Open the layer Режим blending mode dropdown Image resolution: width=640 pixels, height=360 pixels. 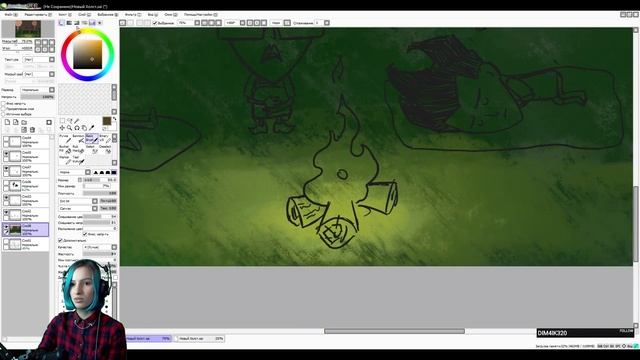52,90
